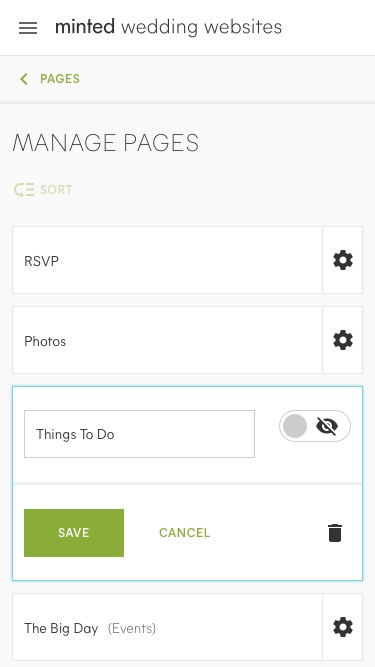Open settings gear for RSVP page

click(343, 260)
